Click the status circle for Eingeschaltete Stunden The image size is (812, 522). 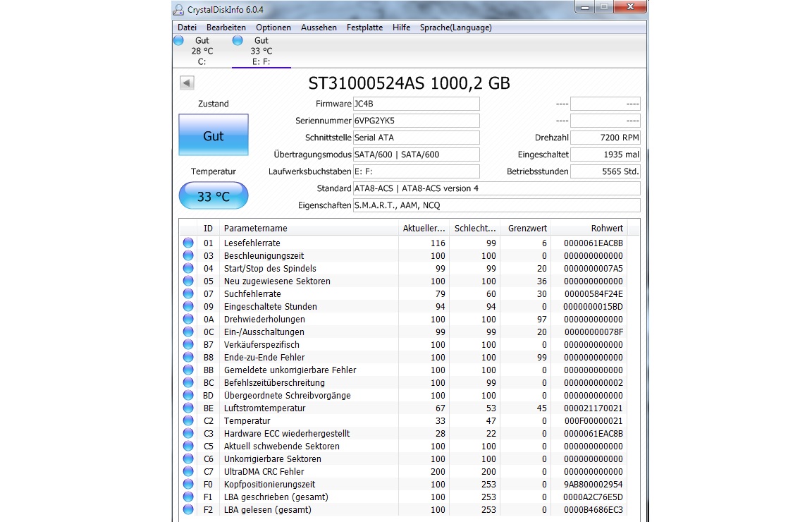click(188, 306)
